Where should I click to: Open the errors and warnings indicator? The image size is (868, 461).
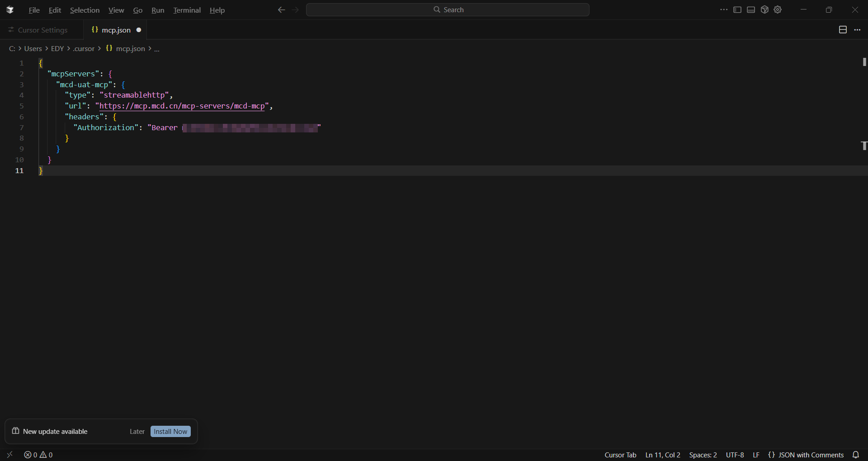pos(38,455)
